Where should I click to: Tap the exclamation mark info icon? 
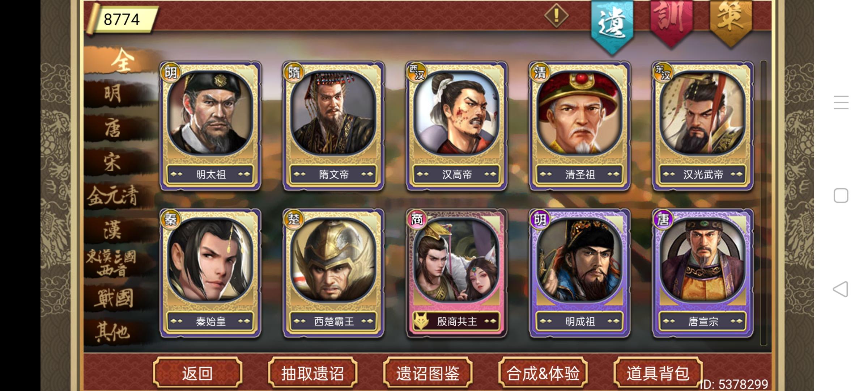(556, 15)
